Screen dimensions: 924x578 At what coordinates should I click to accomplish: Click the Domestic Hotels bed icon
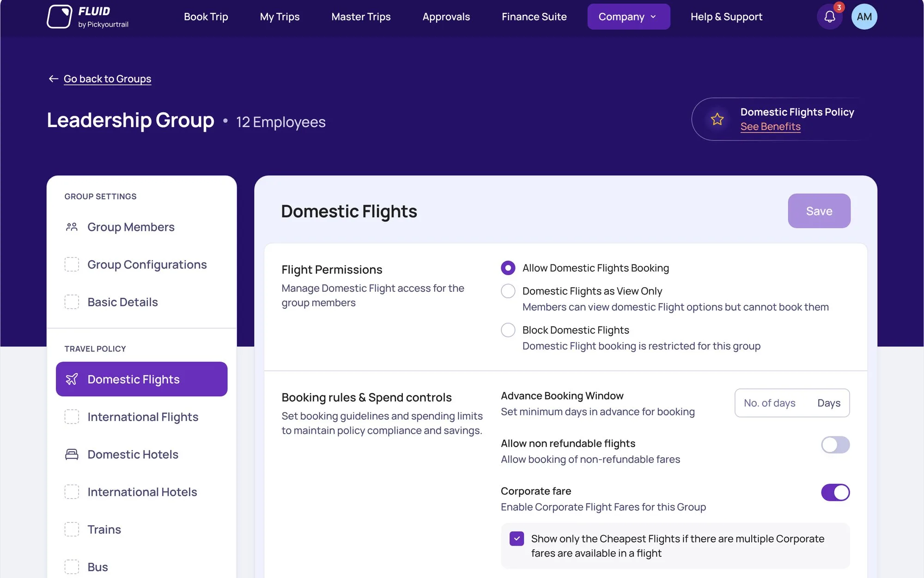72,455
